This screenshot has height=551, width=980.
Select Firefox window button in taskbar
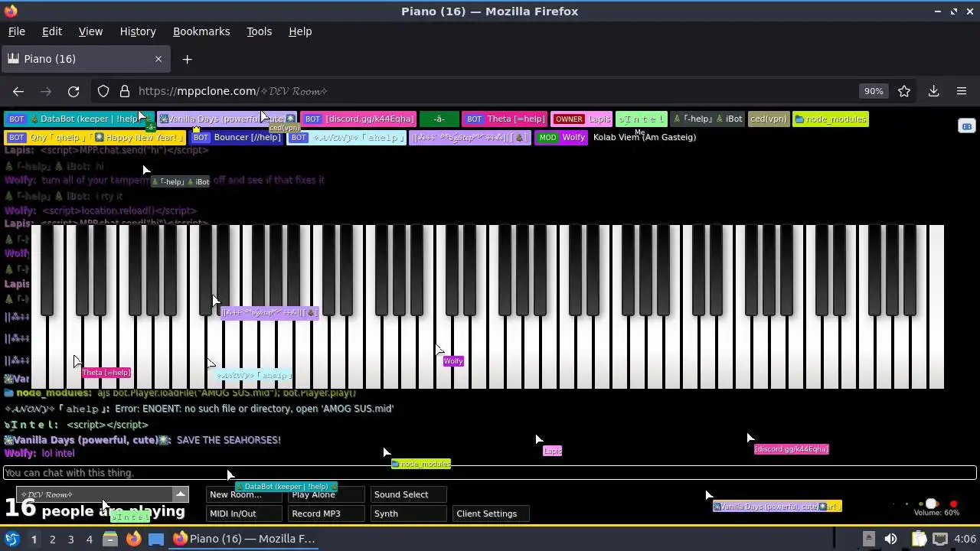pyautogui.click(x=243, y=539)
